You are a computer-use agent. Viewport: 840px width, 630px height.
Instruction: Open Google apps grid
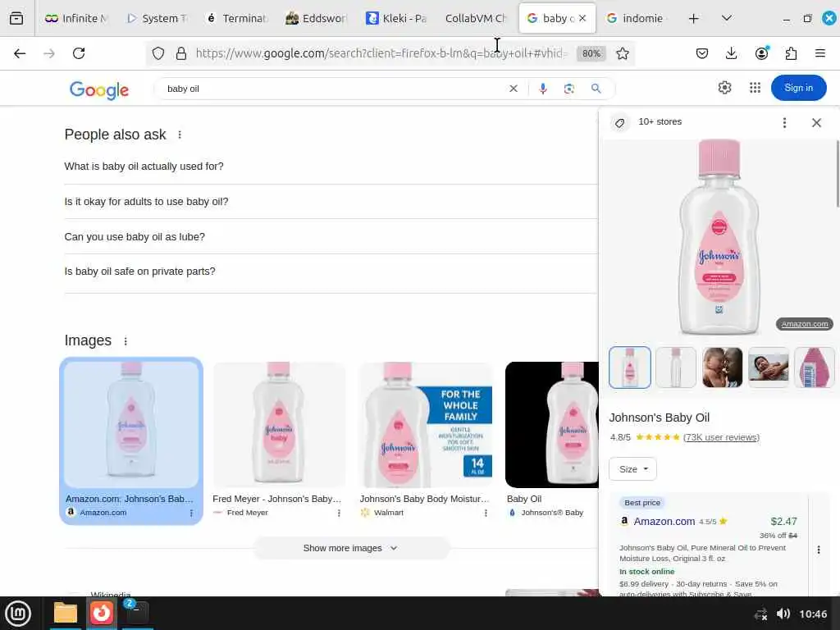[x=755, y=87]
